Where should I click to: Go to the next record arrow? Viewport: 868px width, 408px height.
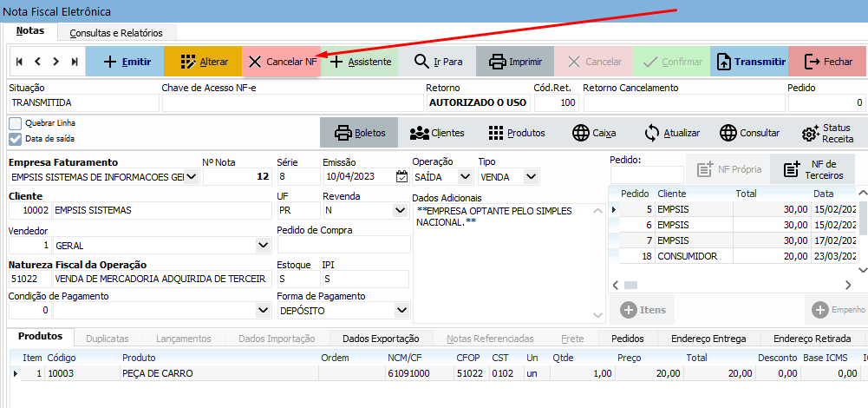(x=55, y=62)
